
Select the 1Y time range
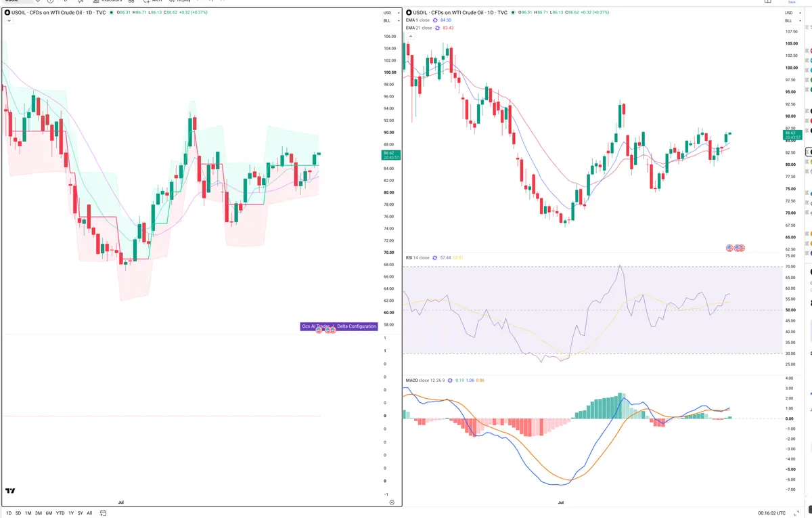pos(71,513)
